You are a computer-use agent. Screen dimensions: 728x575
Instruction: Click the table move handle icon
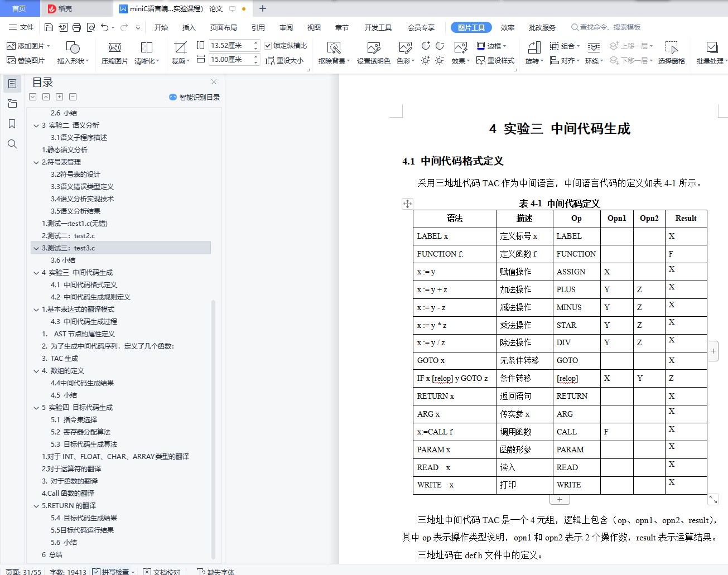pos(408,204)
